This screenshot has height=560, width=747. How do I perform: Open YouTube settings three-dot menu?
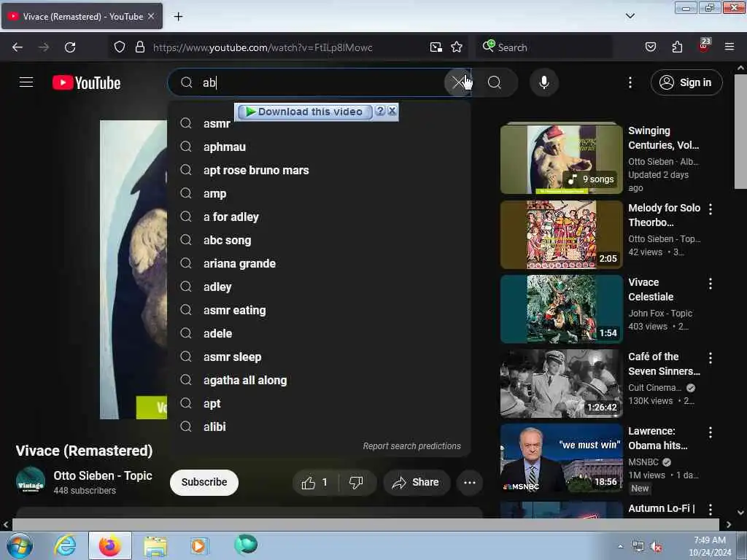630,82
